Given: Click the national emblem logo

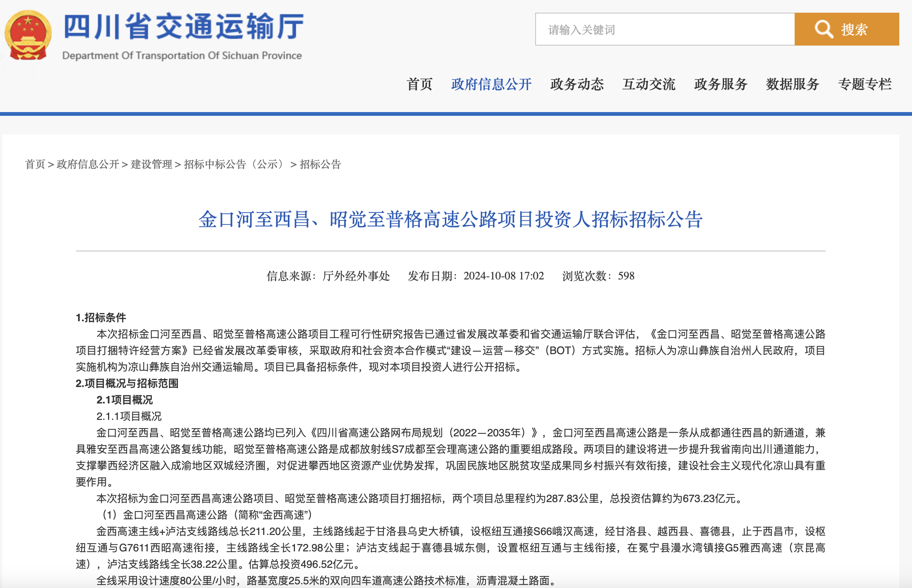Looking at the screenshot, I should [28, 35].
